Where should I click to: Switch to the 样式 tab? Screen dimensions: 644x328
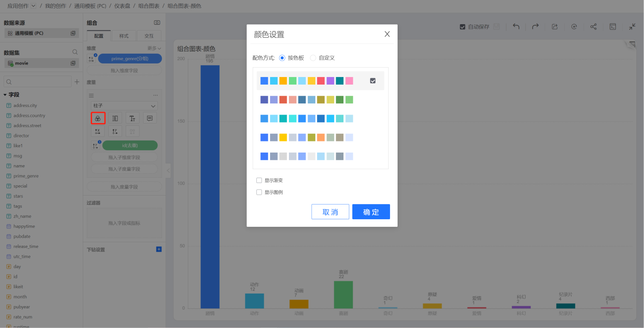pyautogui.click(x=124, y=36)
